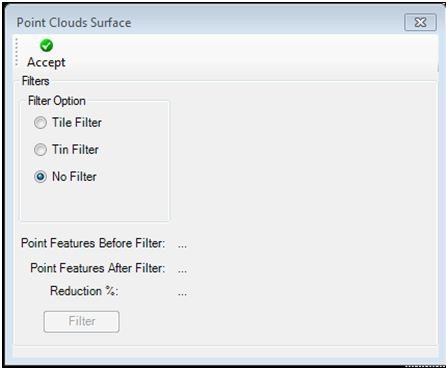Select the Tile Filter radio button

40,123
